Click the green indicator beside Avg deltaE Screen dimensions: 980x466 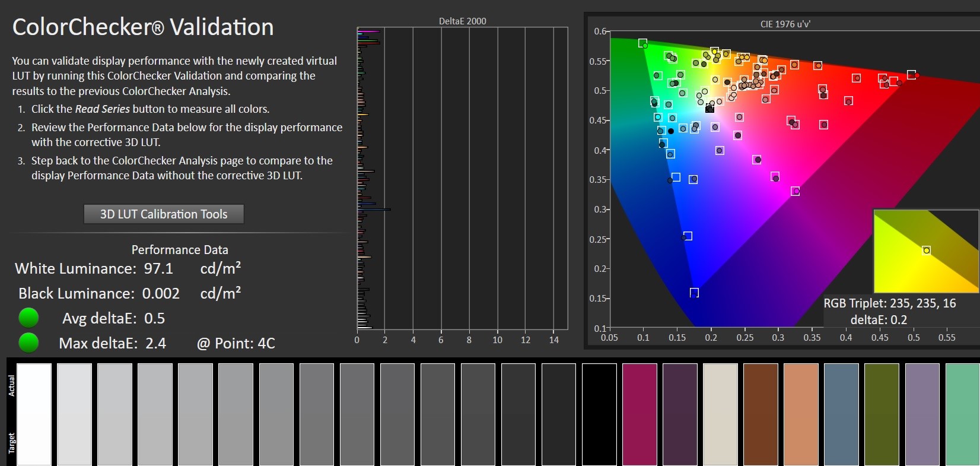click(28, 318)
